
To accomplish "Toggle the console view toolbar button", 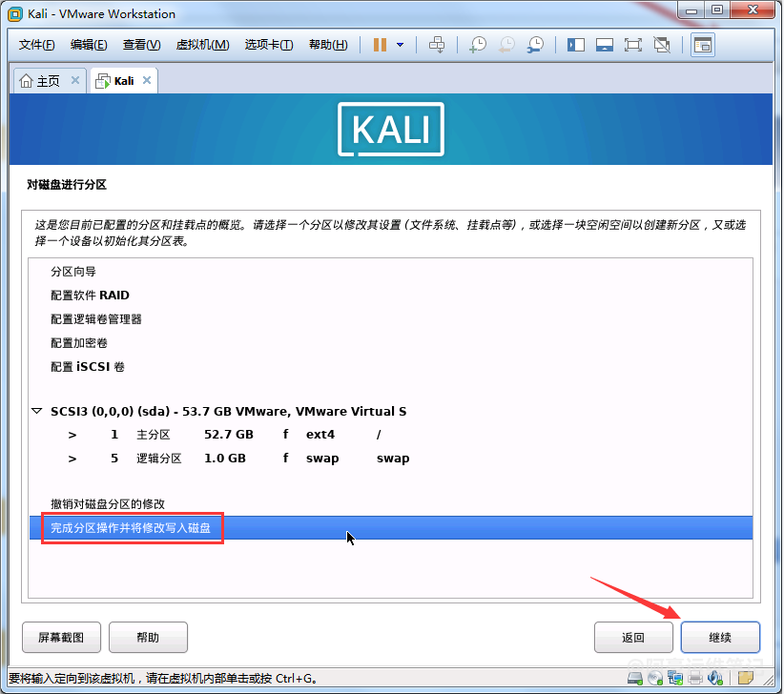I will click(703, 45).
